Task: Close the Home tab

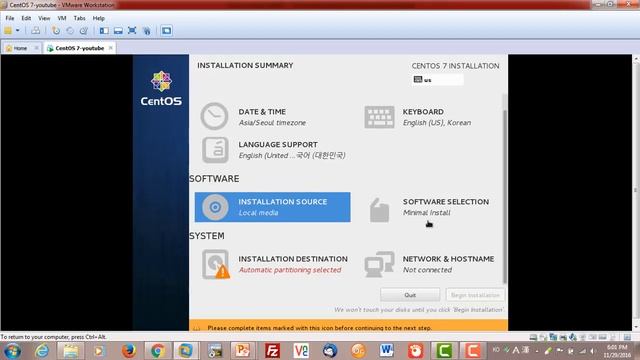Action: tap(36, 48)
